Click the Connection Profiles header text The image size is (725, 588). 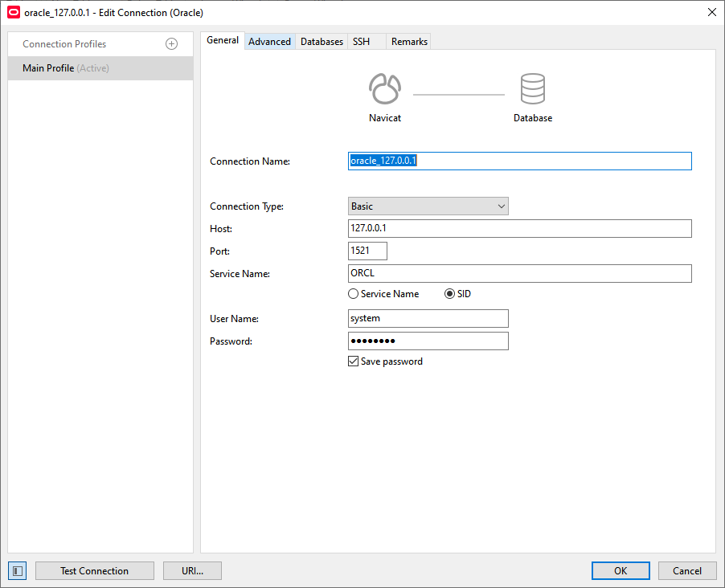point(64,44)
